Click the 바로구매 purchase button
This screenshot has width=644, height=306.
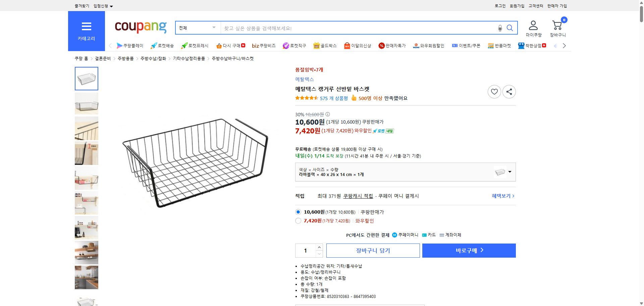tap(469, 250)
